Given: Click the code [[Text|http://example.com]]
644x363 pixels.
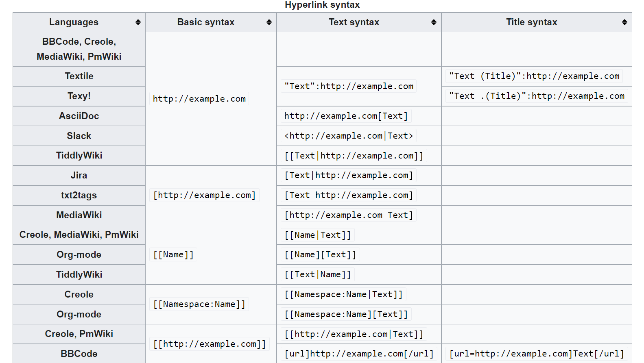Looking at the screenshot, I should pyautogui.click(x=354, y=156).
